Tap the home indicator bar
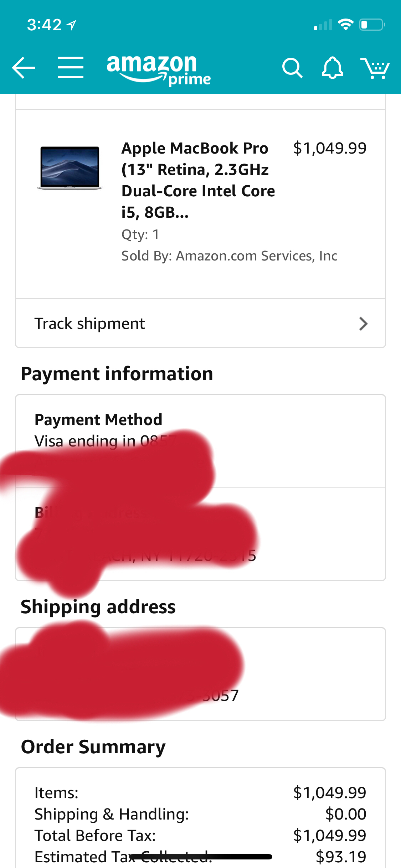Screen dimensions: 401x868 click(x=201, y=857)
